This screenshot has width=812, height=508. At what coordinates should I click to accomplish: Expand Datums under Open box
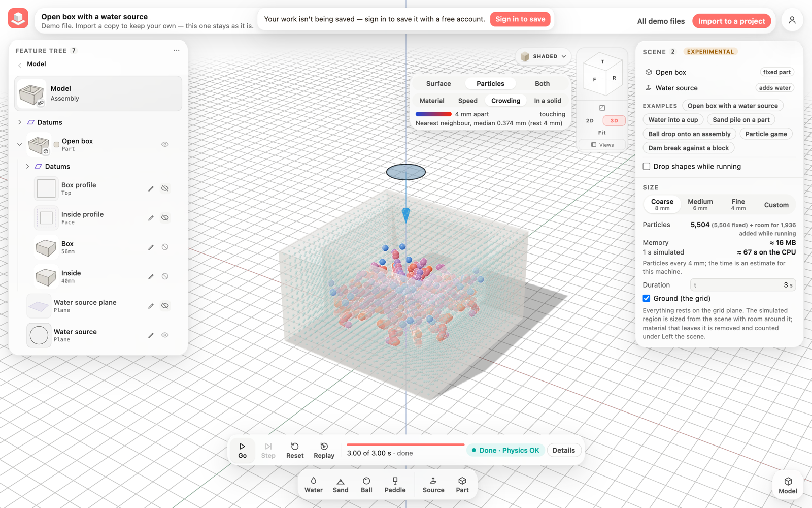tap(27, 166)
